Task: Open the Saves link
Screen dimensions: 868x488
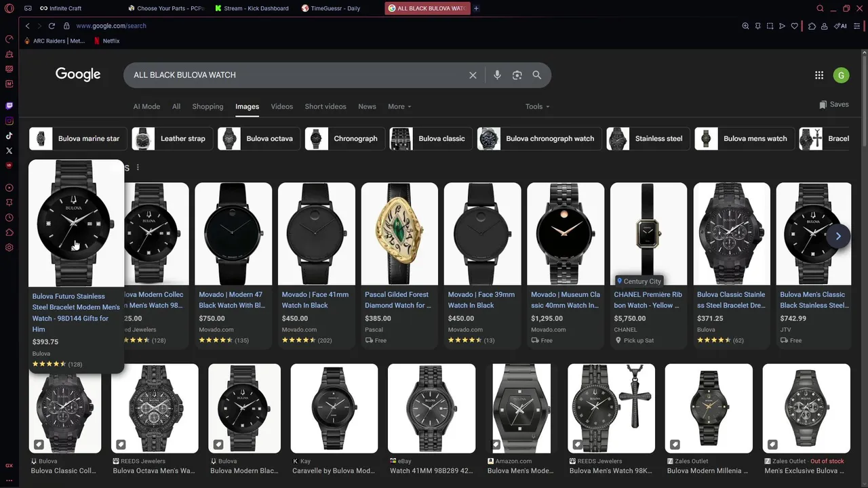Action: (834, 104)
